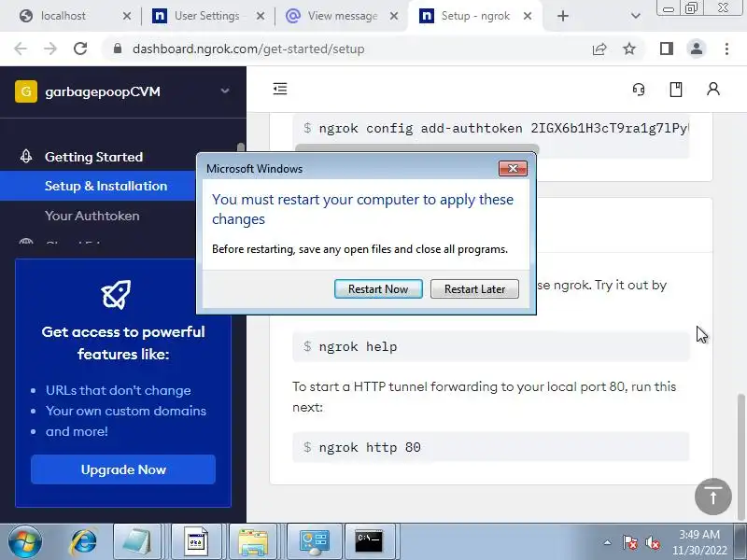Screen dimensions: 747x560
Task: Choose Restart Later in the dialog
Action: click(x=474, y=289)
